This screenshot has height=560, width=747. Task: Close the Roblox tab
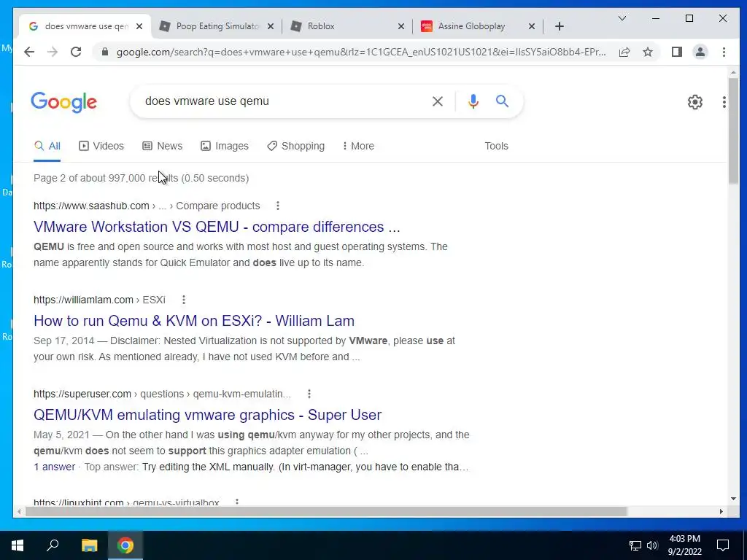(x=401, y=26)
